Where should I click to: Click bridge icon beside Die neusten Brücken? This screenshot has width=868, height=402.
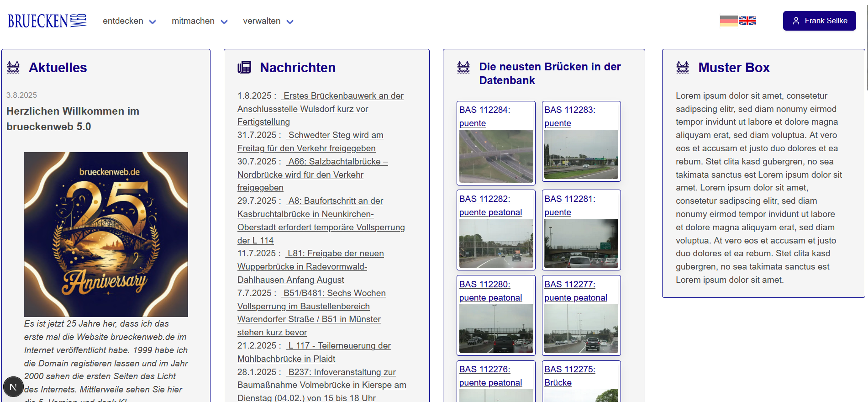point(463,68)
